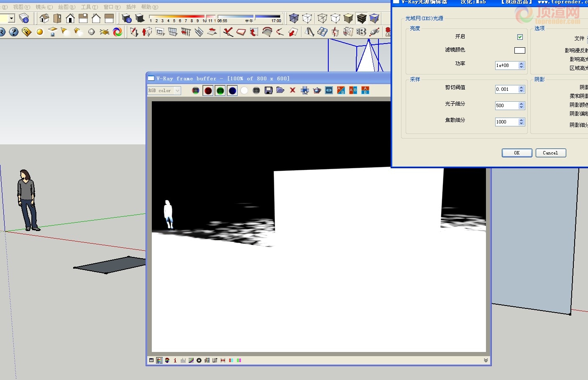Select vertical A|B compare icon

pos(353,90)
